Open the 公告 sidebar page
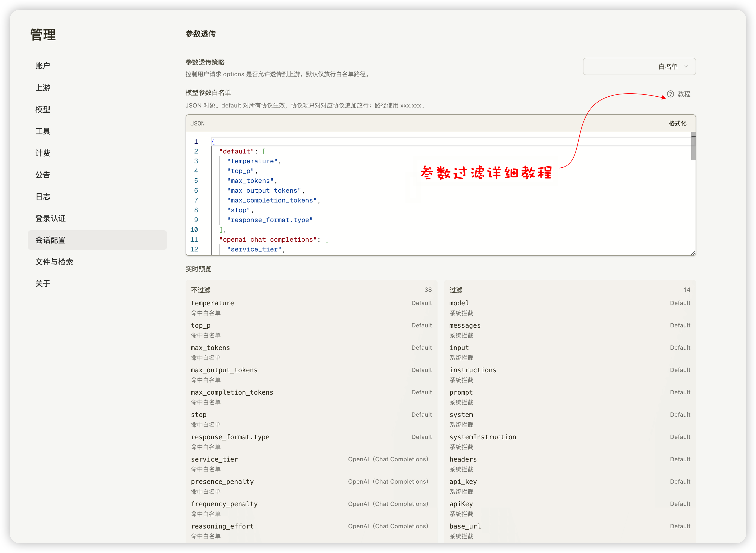 pos(97,175)
